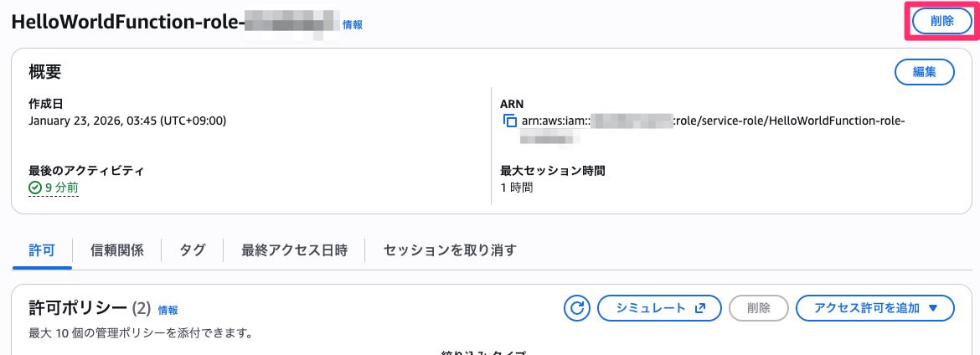Go to the 最終アクセス日時 tab
Viewport: 980px width, 355px height.
294,250
